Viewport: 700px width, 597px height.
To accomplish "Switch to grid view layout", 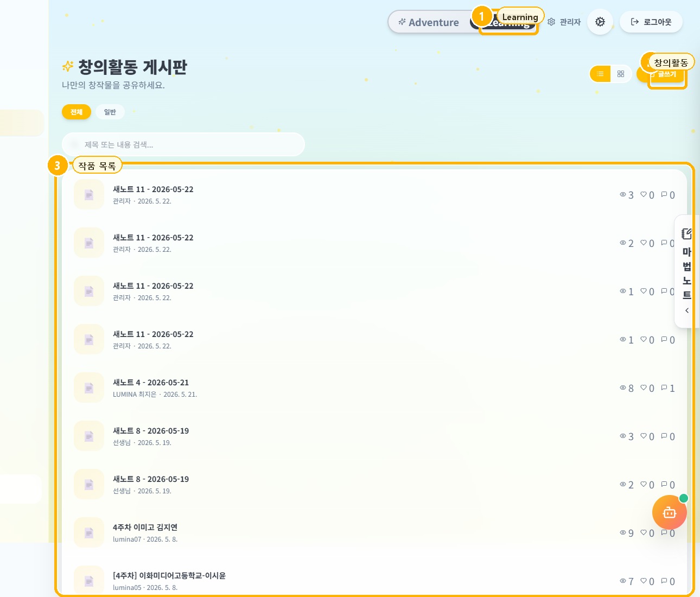I will (621, 74).
